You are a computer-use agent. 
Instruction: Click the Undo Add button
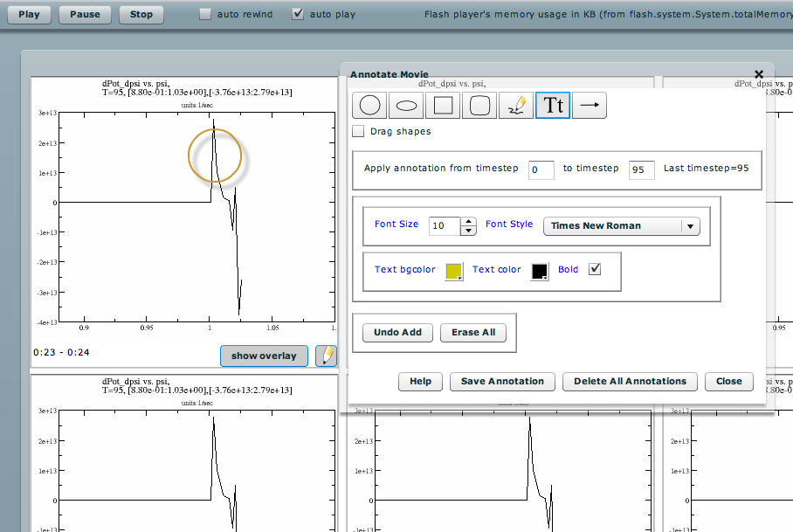397,332
